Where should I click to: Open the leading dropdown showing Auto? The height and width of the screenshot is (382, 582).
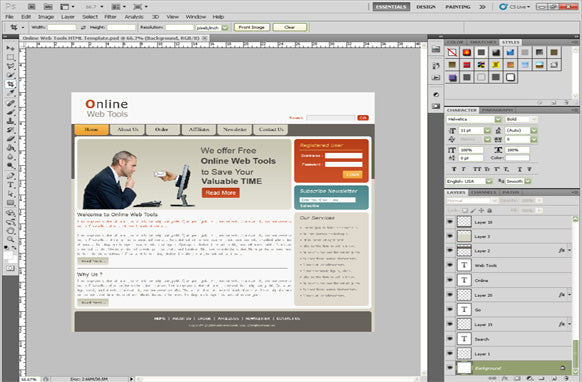tap(534, 130)
